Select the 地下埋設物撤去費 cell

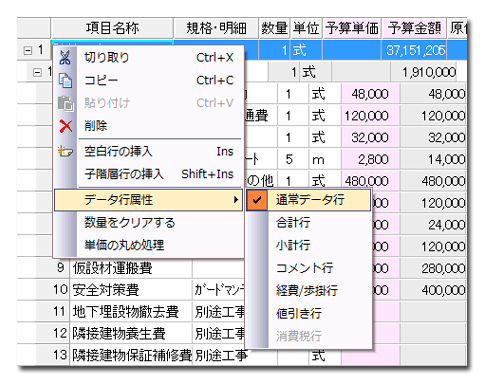(131, 312)
